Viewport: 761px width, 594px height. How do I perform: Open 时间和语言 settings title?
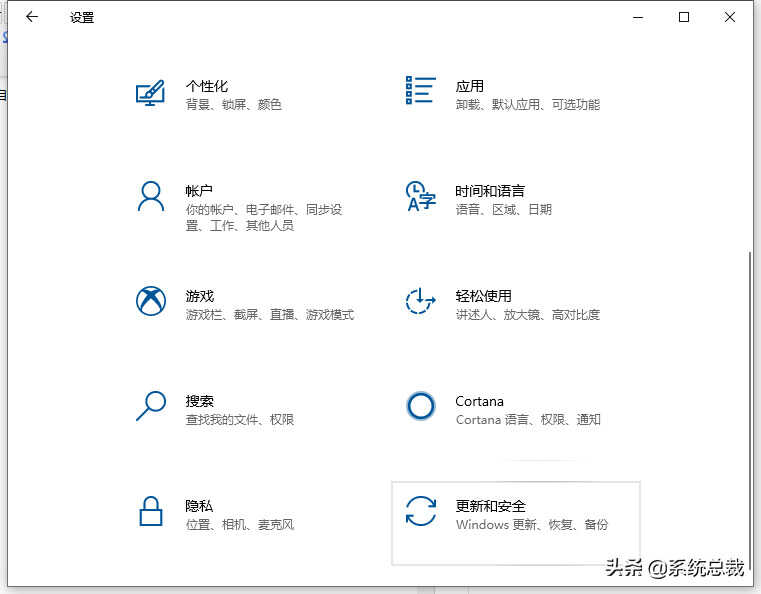pos(490,191)
